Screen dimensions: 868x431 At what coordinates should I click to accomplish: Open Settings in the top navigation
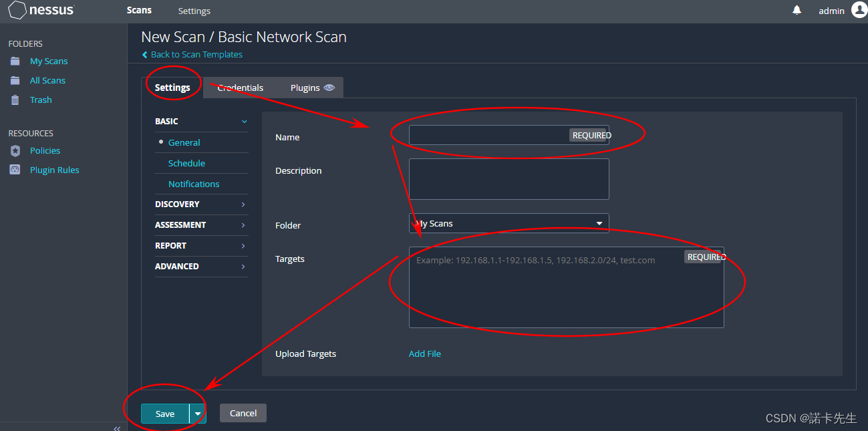point(194,11)
